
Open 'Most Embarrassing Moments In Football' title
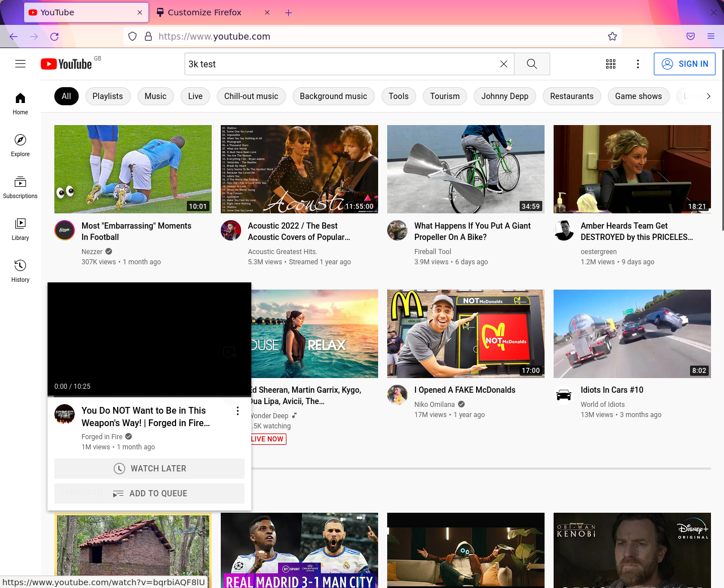click(x=136, y=231)
